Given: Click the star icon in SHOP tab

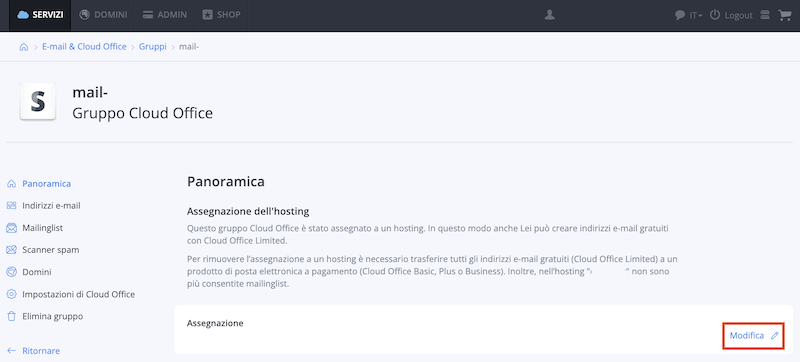Looking at the screenshot, I should tap(207, 15).
